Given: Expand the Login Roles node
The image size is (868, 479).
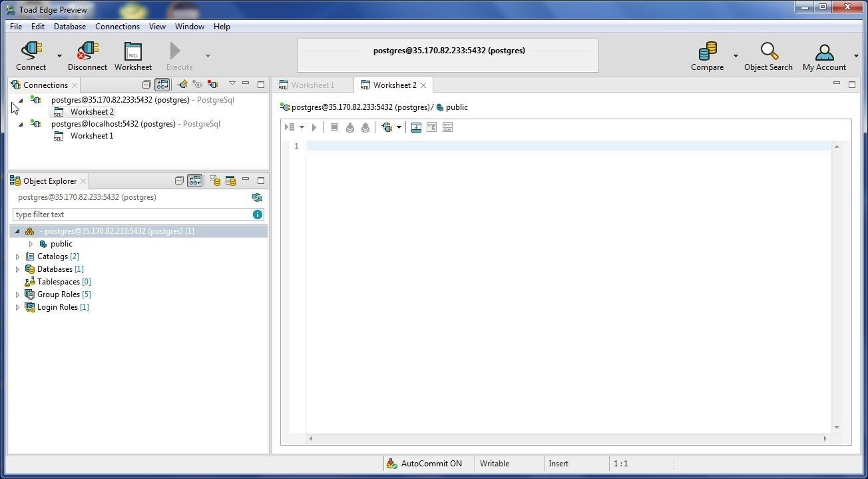Looking at the screenshot, I should (17, 307).
